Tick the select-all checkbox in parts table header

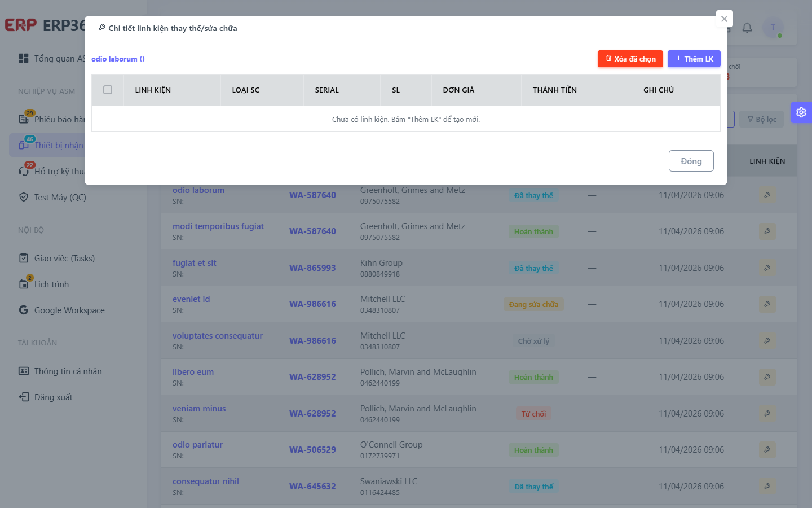click(x=108, y=90)
